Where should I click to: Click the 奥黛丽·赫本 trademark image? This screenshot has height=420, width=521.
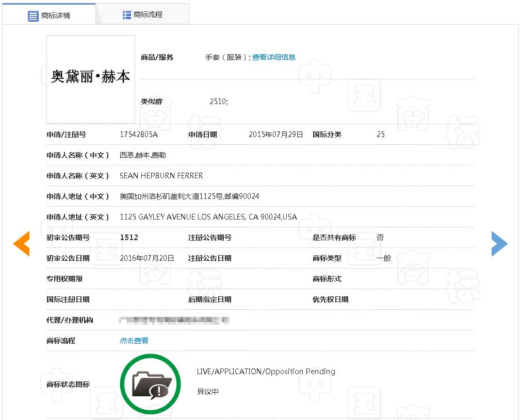click(x=91, y=79)
